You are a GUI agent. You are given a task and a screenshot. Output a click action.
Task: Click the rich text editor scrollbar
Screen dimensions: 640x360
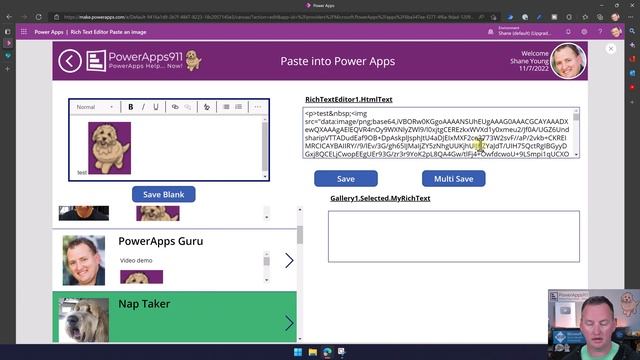(x=265, y=147)
